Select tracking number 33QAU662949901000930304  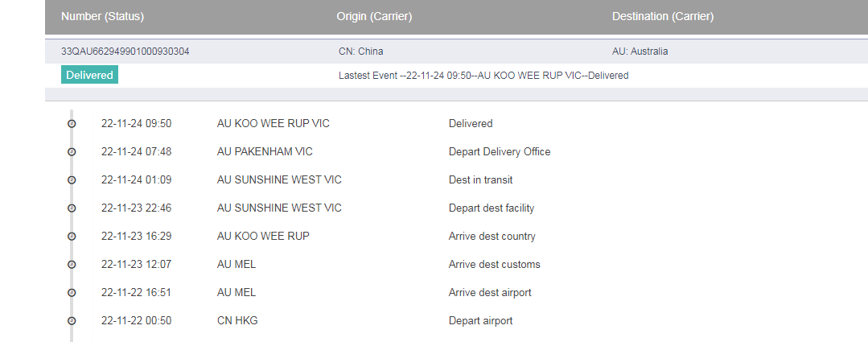125,52
